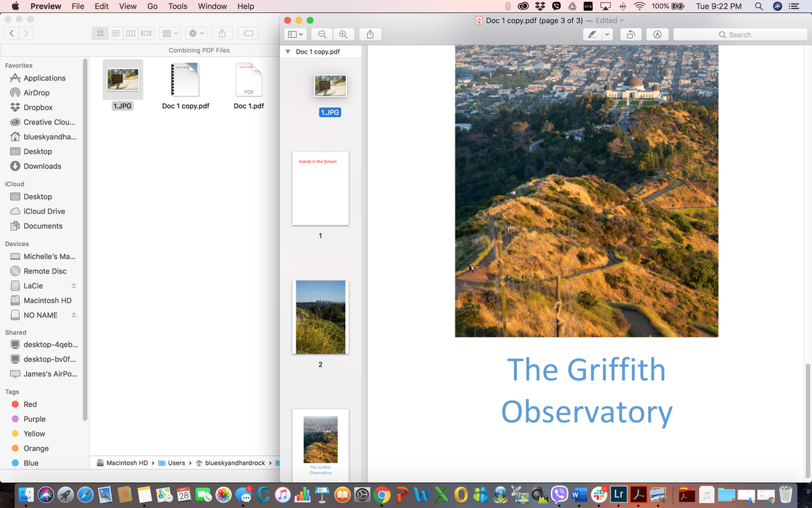Activate the highlight pen tool
The image size is (812, 508).
click(593, 34)
